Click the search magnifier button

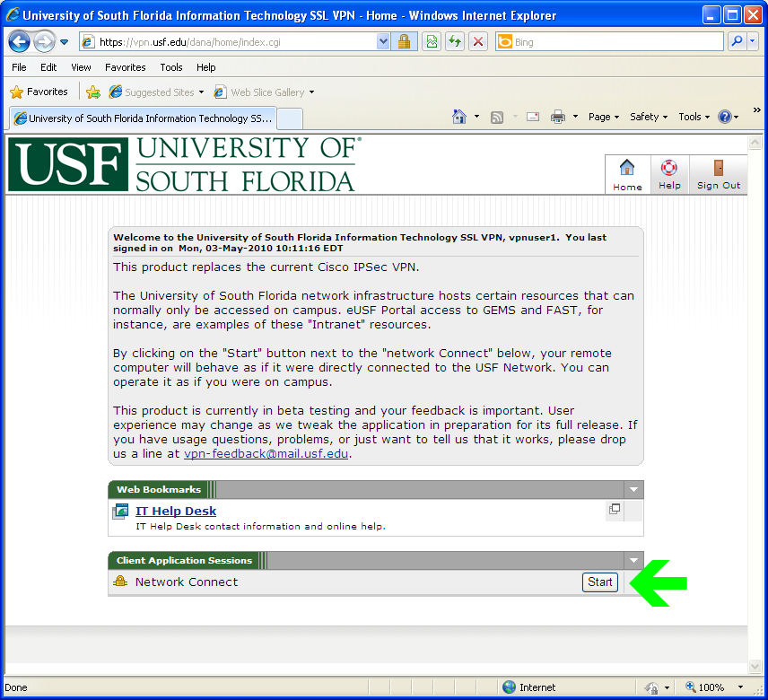pyautogui.click(x=737, y=42)
